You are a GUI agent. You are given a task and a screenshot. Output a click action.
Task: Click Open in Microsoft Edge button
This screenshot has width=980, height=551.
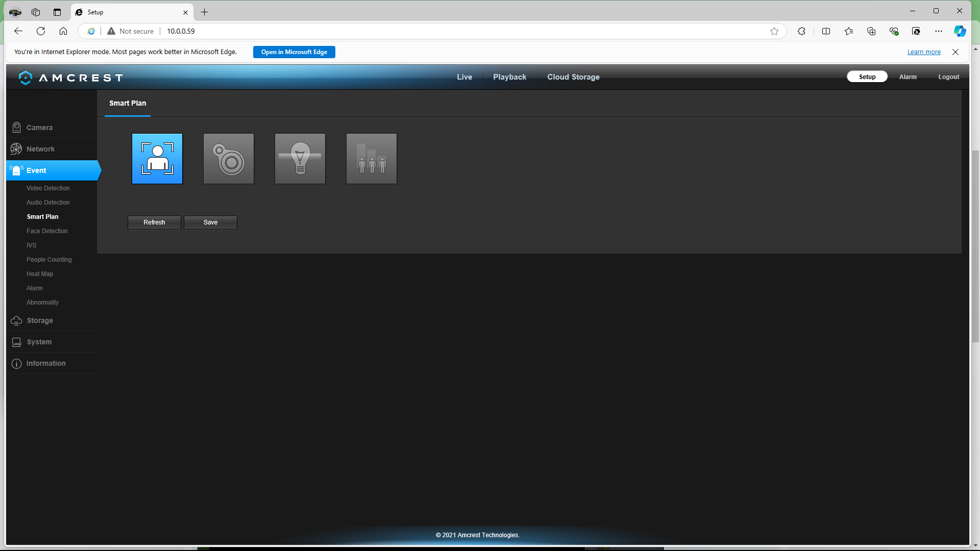pos(294,52)
